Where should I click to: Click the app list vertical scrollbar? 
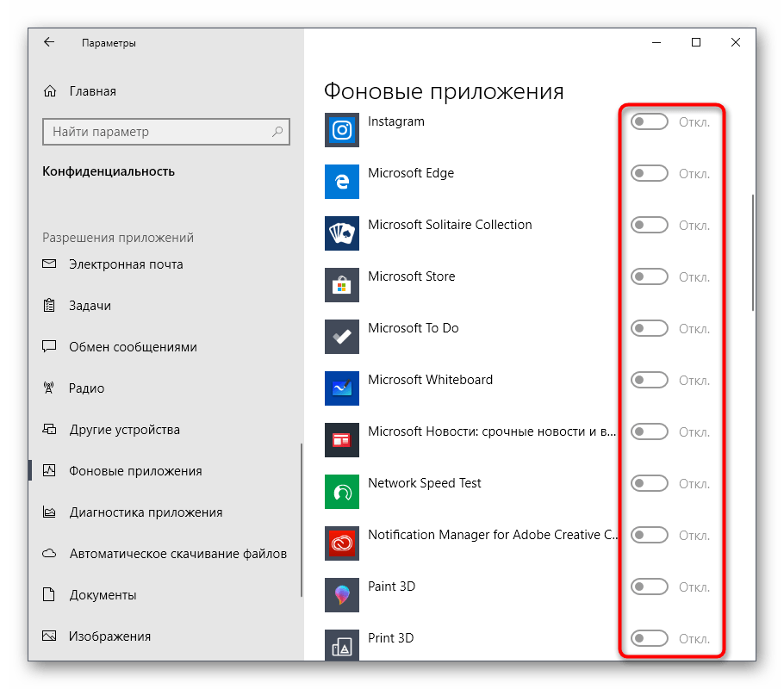coord(754,251)
